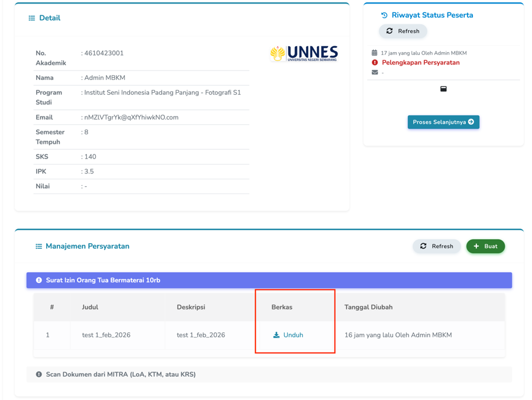Collapse the Surat Izin Orang Tua Bermaterai section
Image resolution: width=532 pixels, height=400 pixels.
[x=269, y=280]
